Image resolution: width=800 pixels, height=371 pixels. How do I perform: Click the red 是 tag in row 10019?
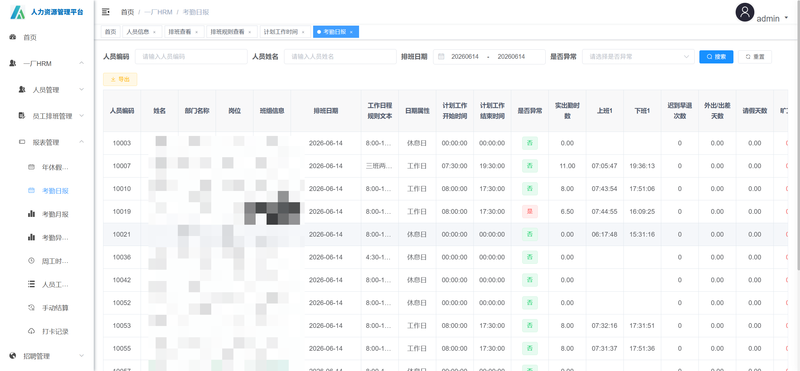pos(530,211)
